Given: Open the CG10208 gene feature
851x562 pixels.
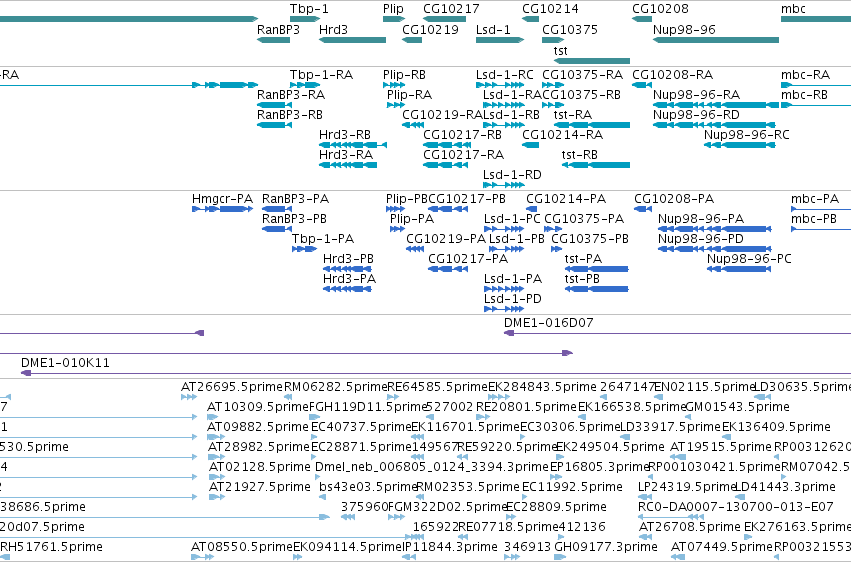Looking at the screenshot, I should click(x=642, y=19).
